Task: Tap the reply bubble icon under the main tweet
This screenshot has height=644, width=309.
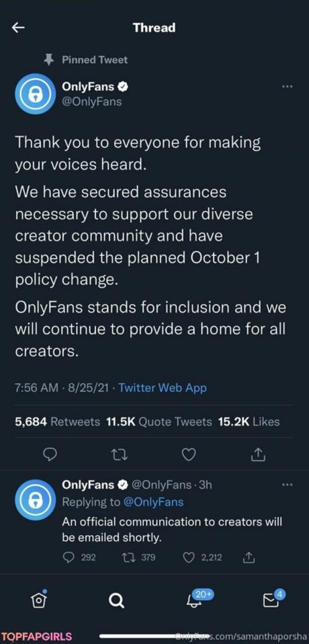Action: coord(50,454)
